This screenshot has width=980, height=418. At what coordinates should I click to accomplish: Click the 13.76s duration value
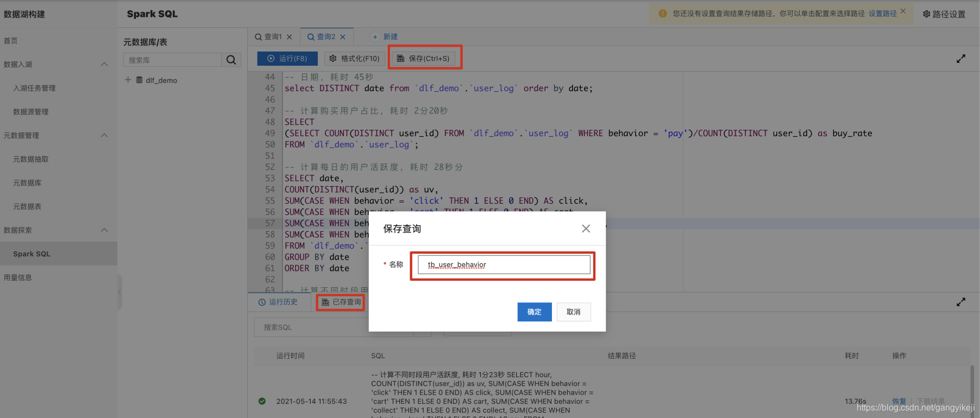pos(856,401)
